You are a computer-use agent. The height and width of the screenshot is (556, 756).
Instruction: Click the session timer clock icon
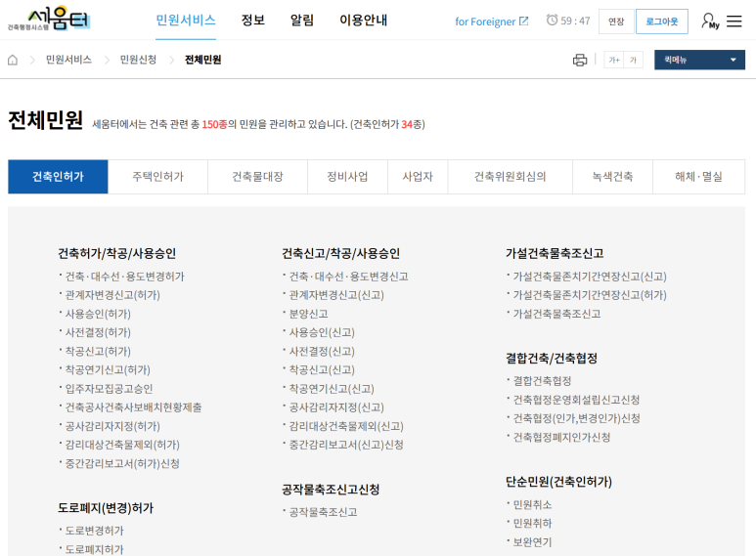552,21
